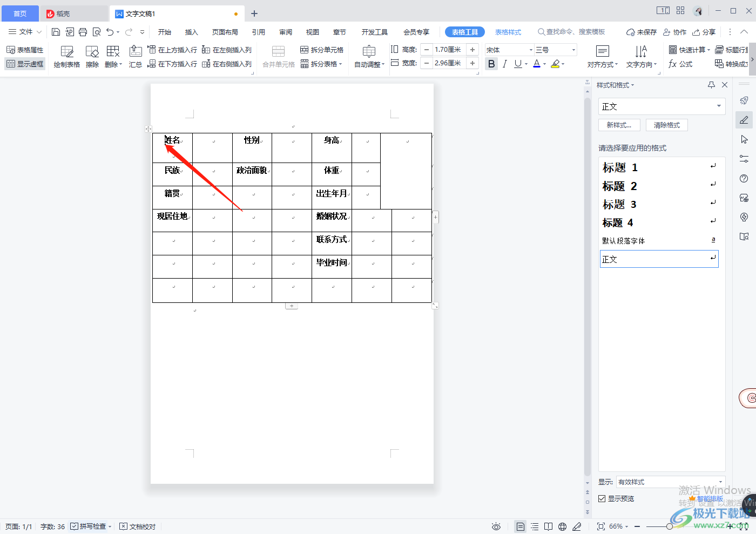This screenshot has height=534, width=756.
Task: Open the help question mark sidebar icon
Action: (744, 179)
